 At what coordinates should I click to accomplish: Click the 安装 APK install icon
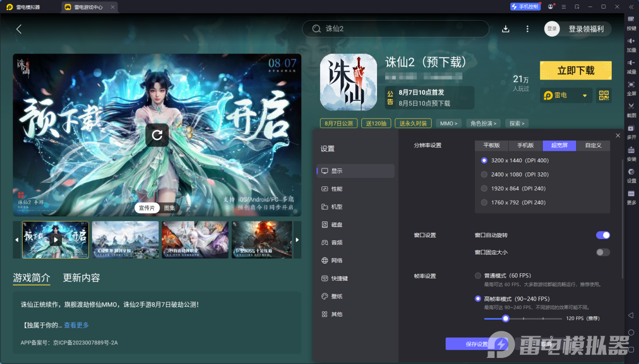tap(631, 153)
